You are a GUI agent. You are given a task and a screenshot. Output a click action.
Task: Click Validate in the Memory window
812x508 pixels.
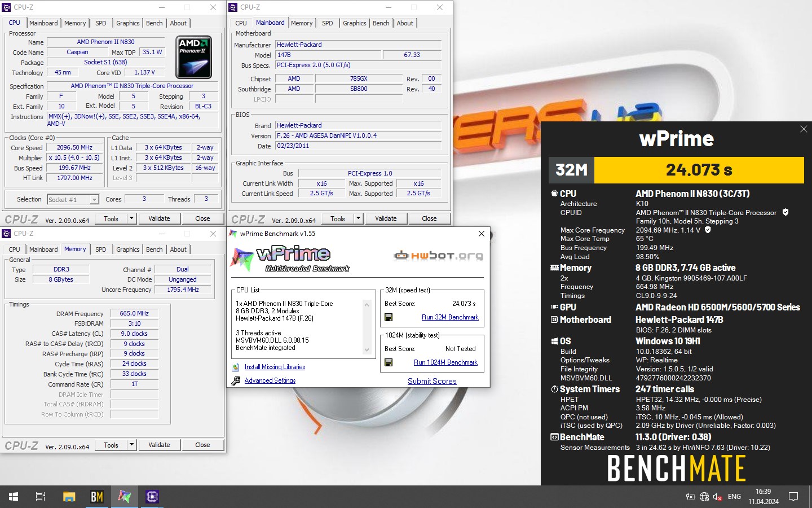(159, 445)
